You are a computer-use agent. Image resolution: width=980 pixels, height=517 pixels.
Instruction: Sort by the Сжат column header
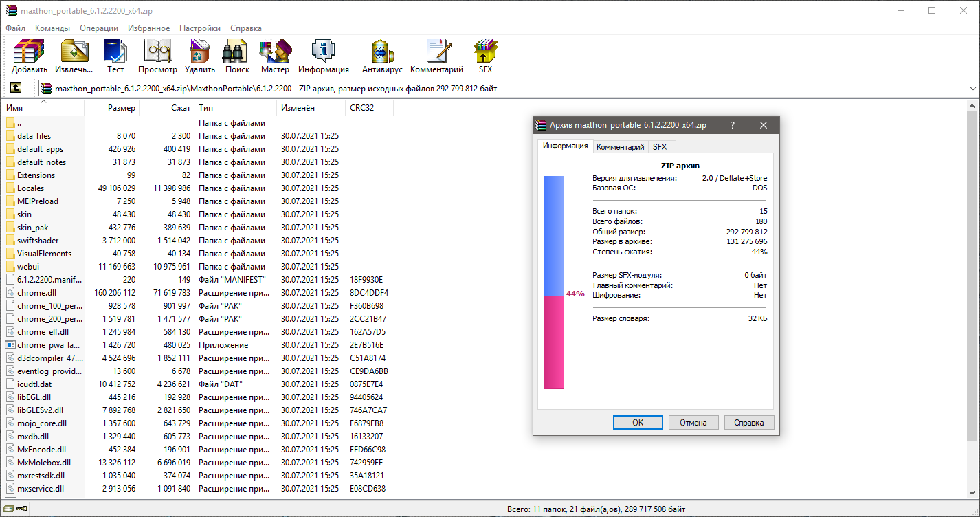167,108
